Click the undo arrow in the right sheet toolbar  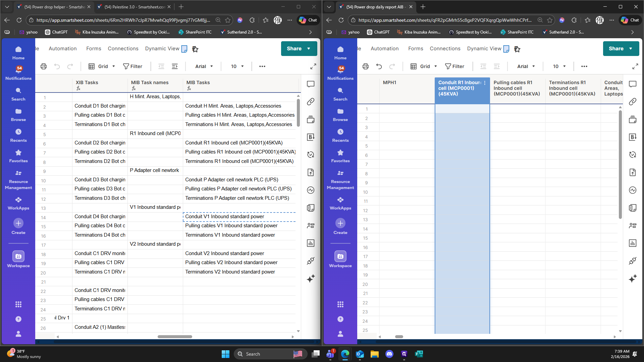tap(379, 66)
